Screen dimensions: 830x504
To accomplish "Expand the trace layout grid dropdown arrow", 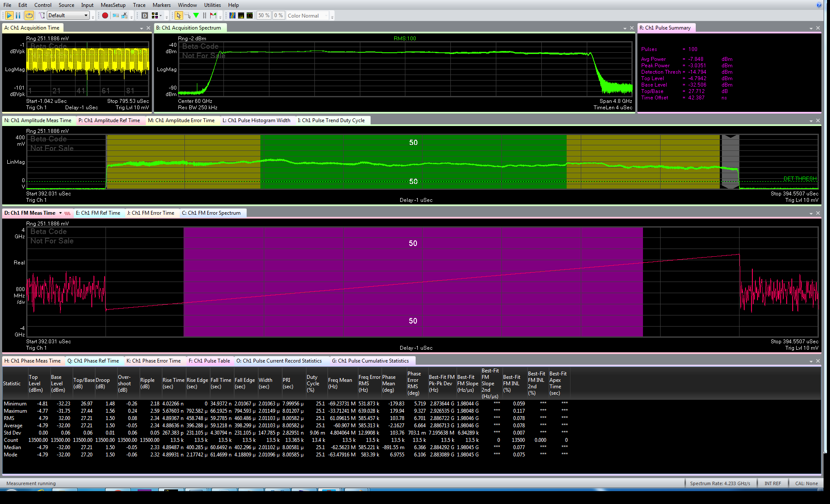I will tap(161, 15).
